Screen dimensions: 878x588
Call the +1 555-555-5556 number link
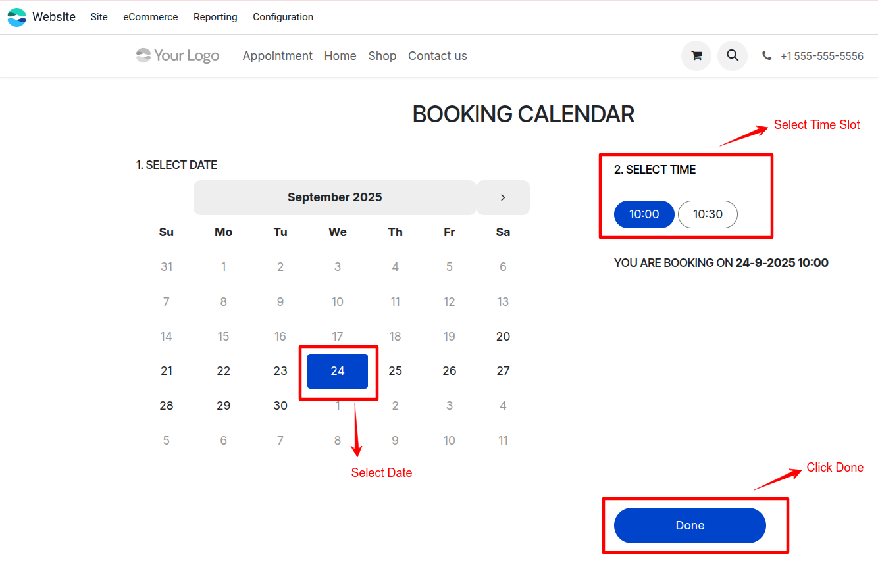click(x=821, y=56)
